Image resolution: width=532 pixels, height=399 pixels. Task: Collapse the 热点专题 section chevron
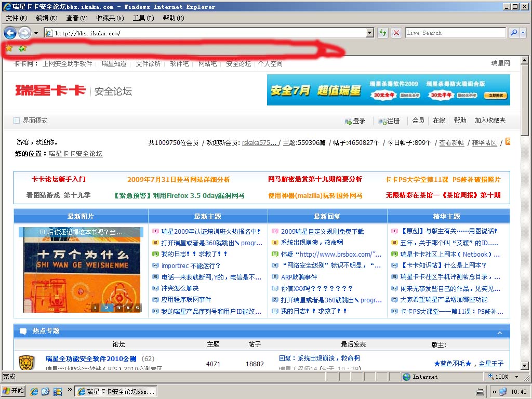click(500, 333)
